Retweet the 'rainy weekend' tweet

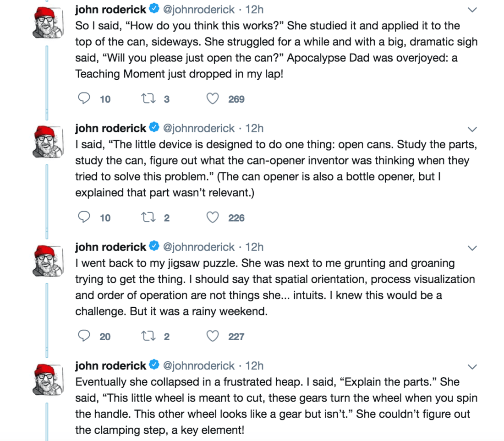click(148, 336)
